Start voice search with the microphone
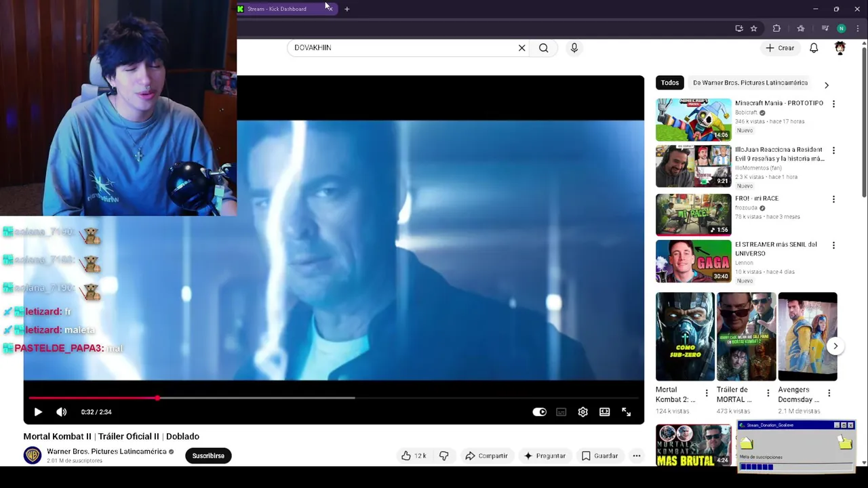868x488 pixels. click(574, 48)
